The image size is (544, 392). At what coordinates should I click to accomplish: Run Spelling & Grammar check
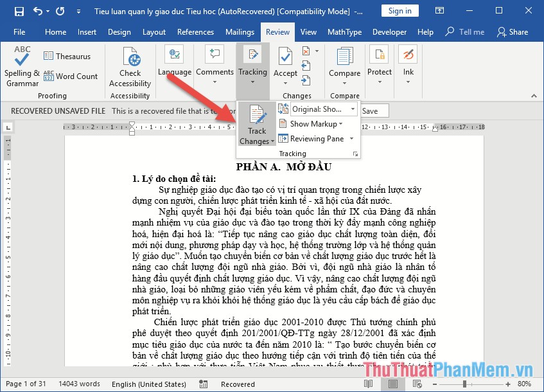[x=22, y=67]
